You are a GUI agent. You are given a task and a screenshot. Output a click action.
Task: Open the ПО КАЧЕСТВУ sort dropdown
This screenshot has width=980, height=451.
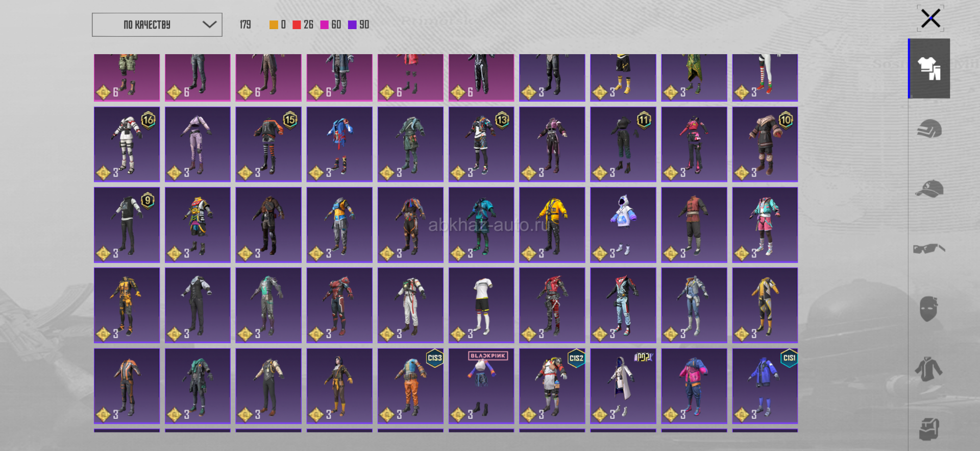coord(157,25)
